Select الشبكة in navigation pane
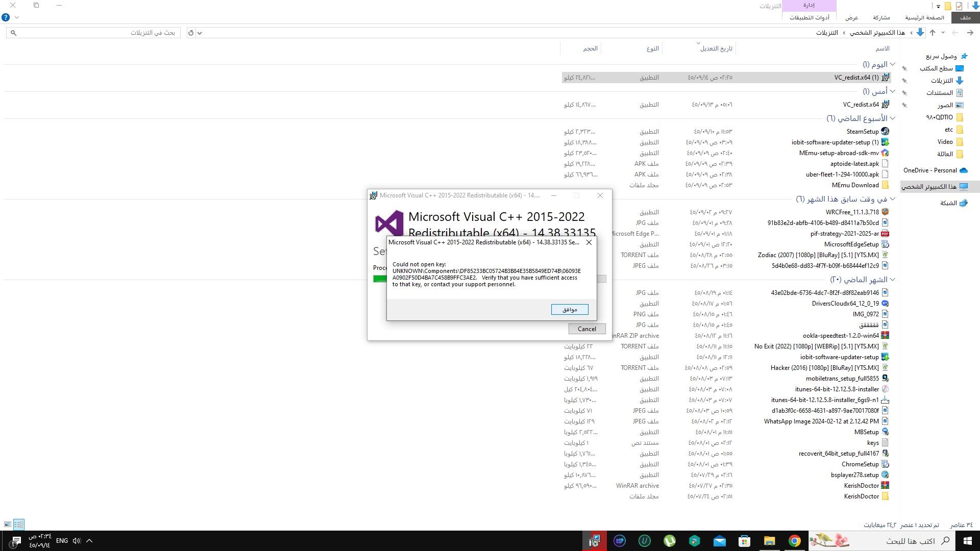The image size is (980, 551). [953, 203]
